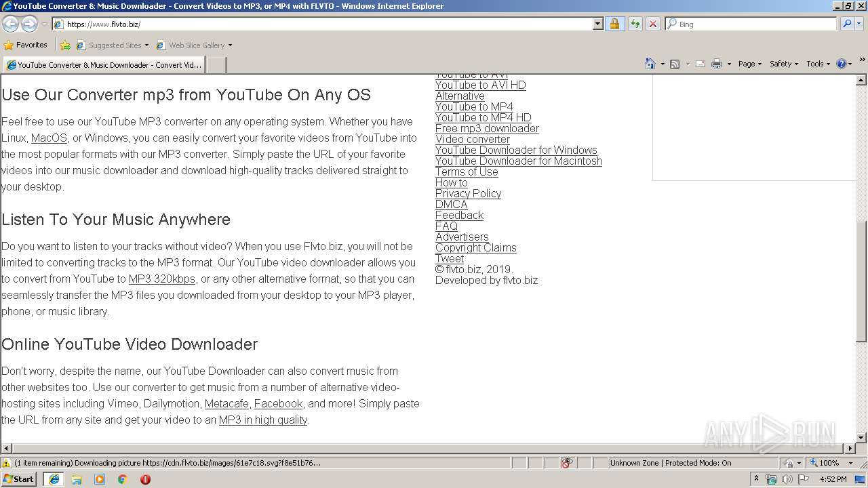Open the Copyright Claims link
Image resolution: width=868 pixels, height=488 pixels.
[475, 247]
